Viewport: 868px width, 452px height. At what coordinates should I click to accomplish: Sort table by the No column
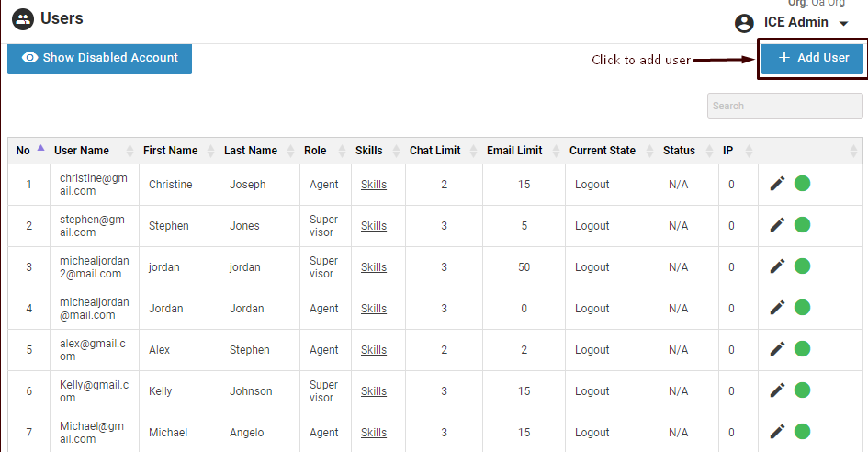pos(24,151)
